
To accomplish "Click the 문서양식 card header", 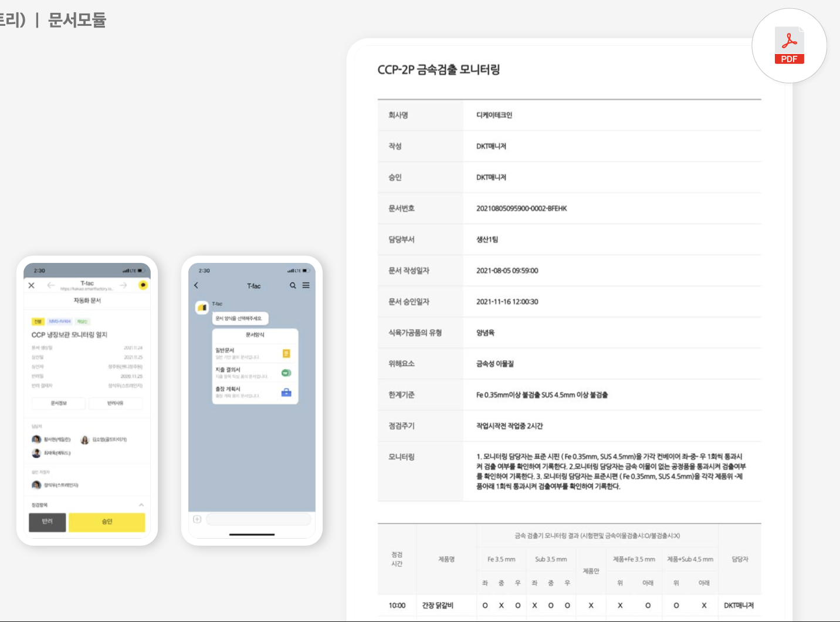I will tap(255, 334).
